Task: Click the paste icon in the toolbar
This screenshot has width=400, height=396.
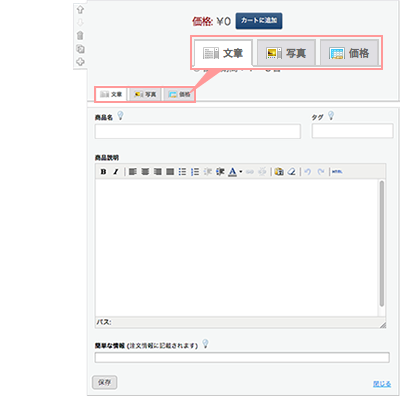Action: (x=279, y=172)
